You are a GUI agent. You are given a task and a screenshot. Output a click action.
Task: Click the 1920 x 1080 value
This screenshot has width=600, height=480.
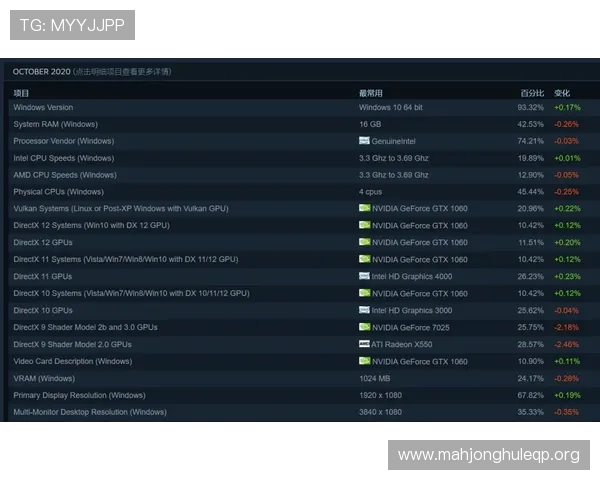click(380, 395)
